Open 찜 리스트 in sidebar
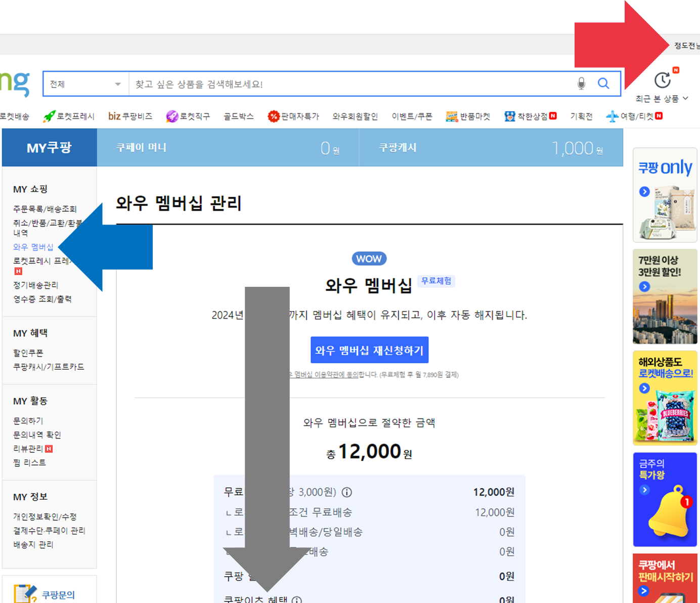Image resolution: width=700 pixels, height=603 pixels. coord(29,462)
